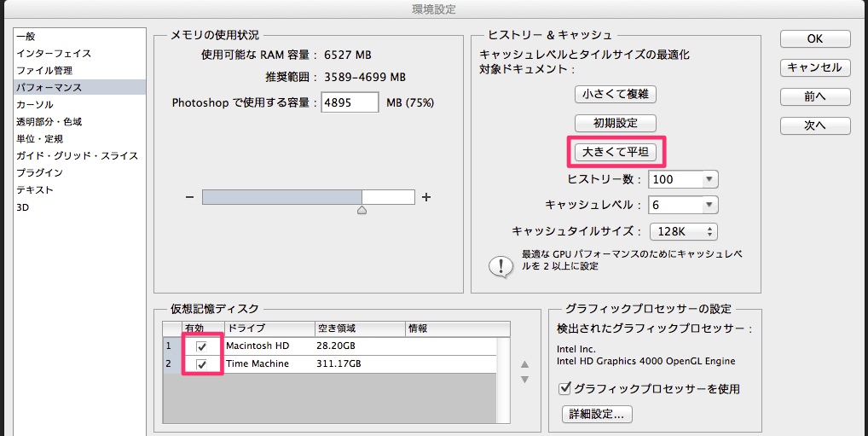Click the memory usage slider handle

362,209
